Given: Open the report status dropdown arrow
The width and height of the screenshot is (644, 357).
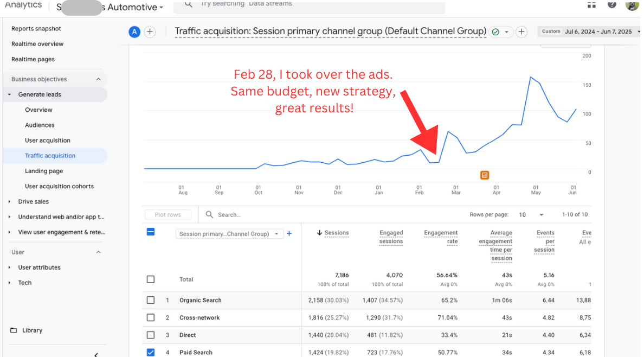Looking at the screenshot, I should click(506, 32).
